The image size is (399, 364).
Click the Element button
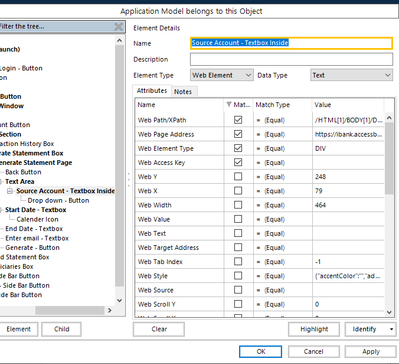[19, 329]
